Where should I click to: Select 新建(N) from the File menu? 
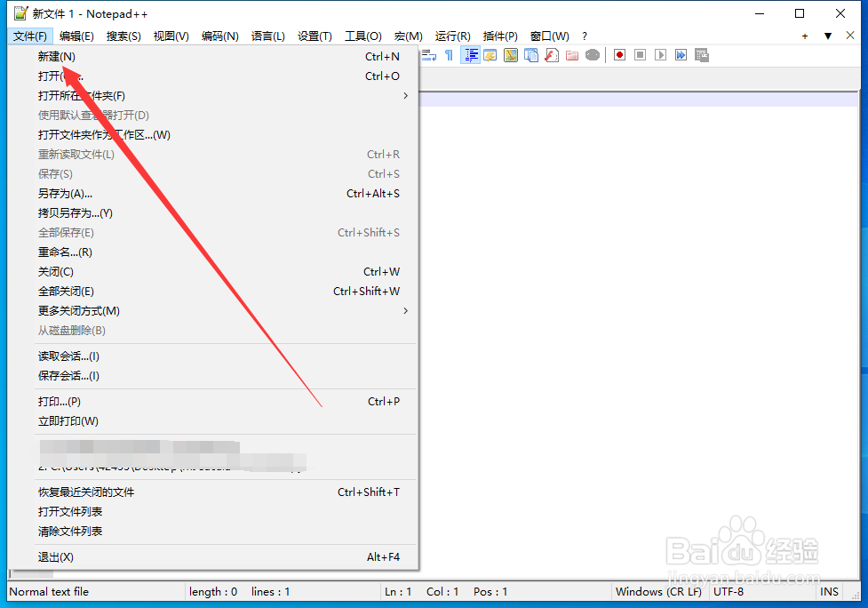213,57
